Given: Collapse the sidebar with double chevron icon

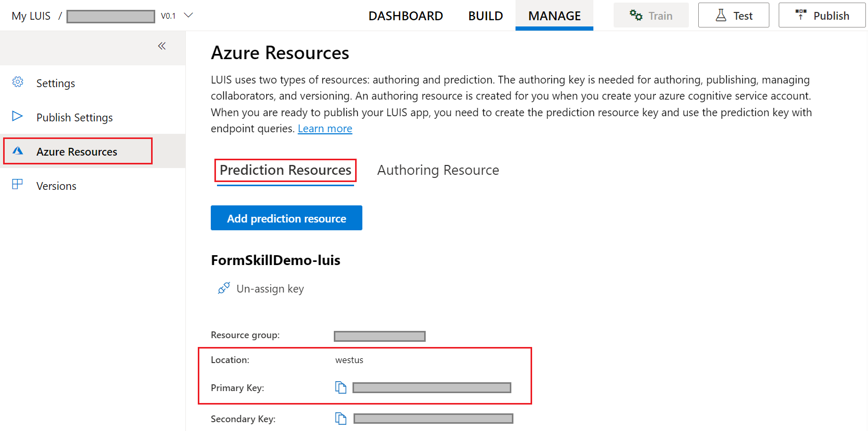Looking at the screenshot, I should coord(162,46).
